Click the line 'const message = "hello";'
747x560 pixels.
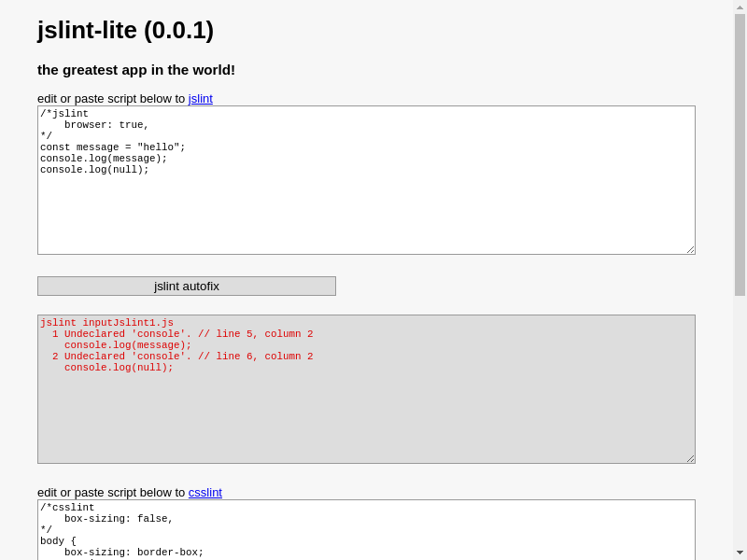[x=112, y=147]
